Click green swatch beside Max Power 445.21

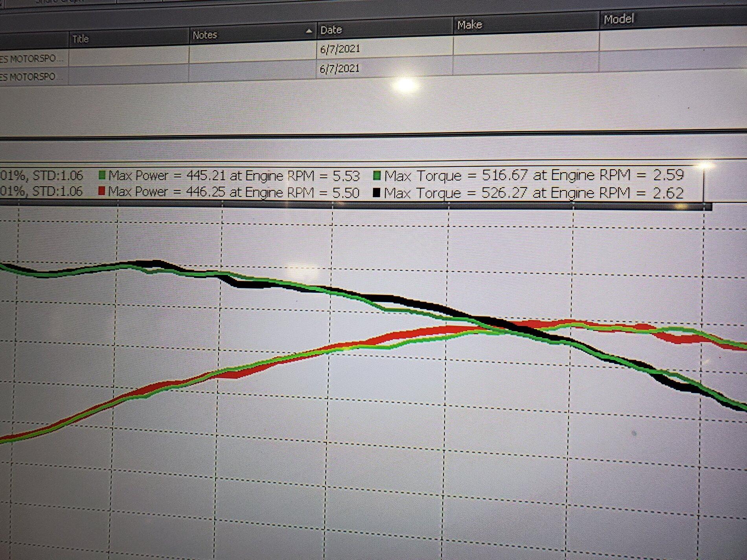(x=102, y=175)
